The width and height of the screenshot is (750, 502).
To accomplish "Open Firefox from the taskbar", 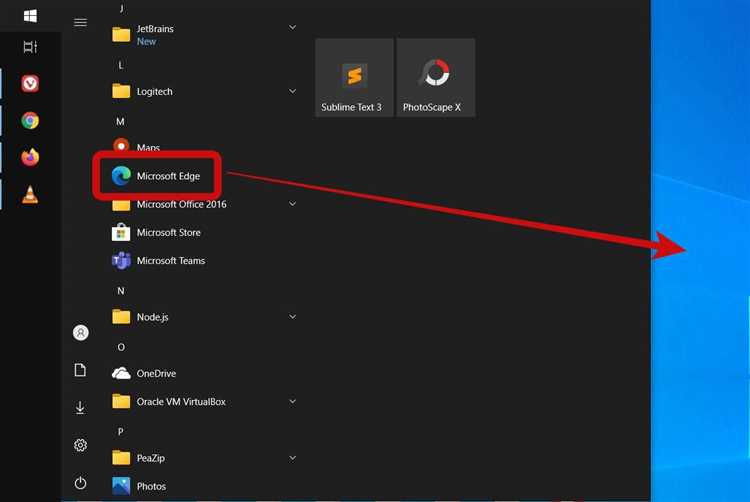I will coord(30,157).
